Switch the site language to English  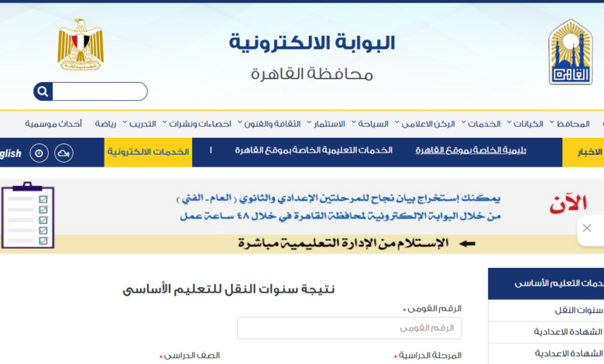click(11, 153)
